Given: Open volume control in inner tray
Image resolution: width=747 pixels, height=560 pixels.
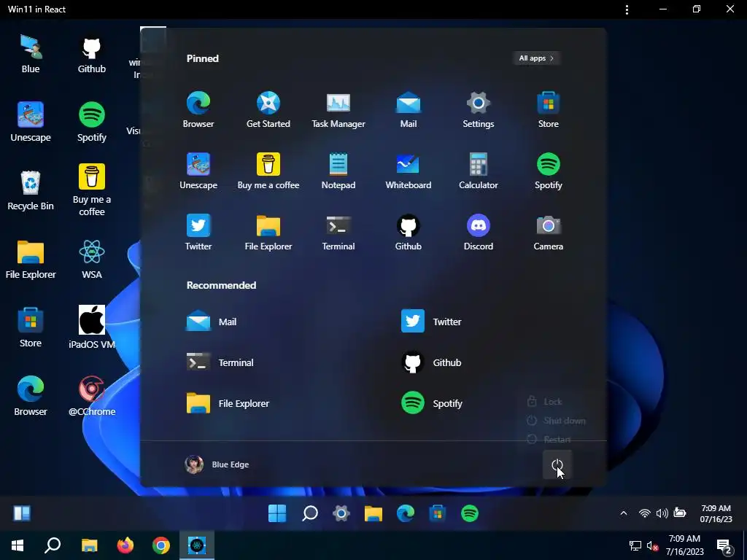Looking at the screenshot, I should point(662,513).
